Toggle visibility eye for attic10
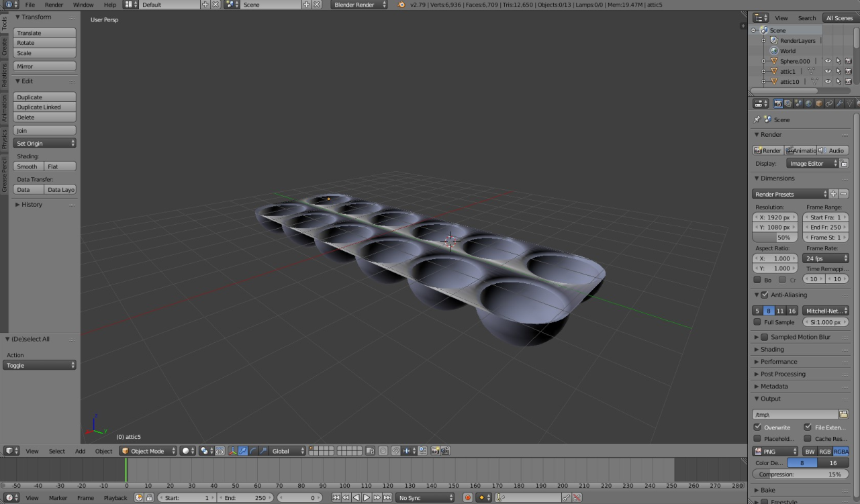This screenshot has height=504, width=860. click(x=828, y=82)
